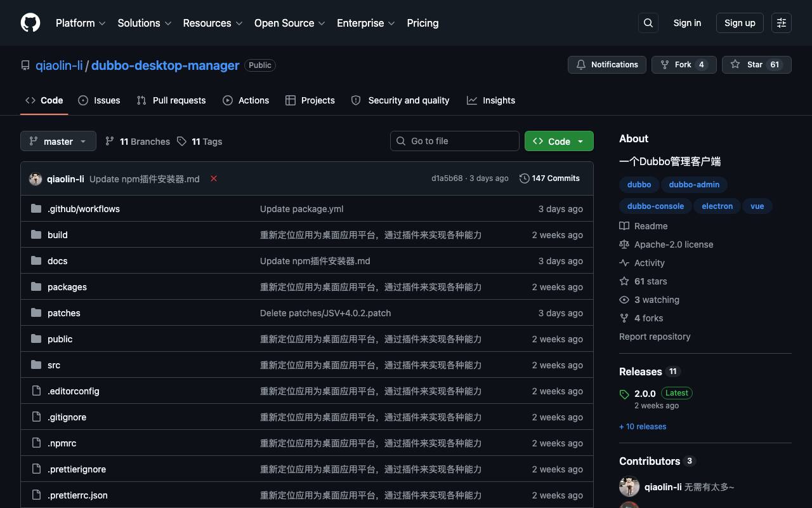Open the master branch selector
The height and width of the screenshot is (508, 812).
tap(58, 141)
